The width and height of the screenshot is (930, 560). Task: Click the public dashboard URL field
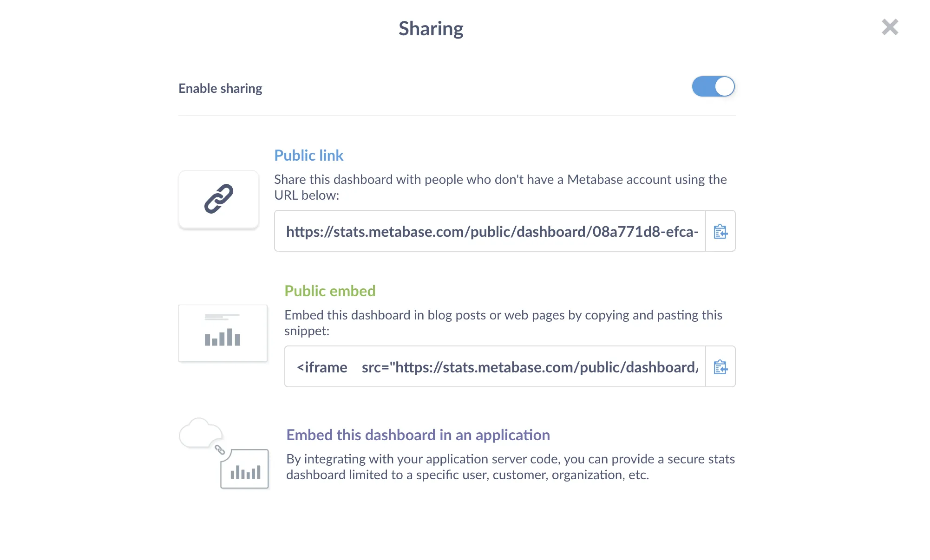(x=490, y=231)
